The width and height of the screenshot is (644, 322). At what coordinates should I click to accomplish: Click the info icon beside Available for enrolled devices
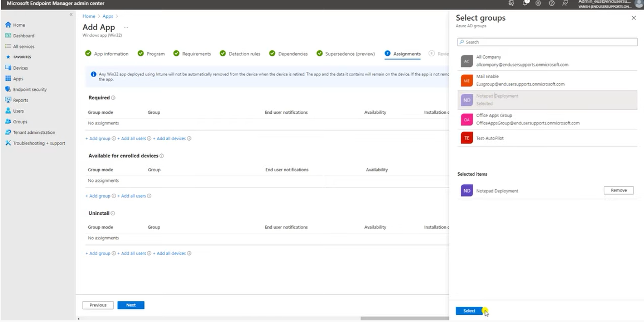pos(162,156)
